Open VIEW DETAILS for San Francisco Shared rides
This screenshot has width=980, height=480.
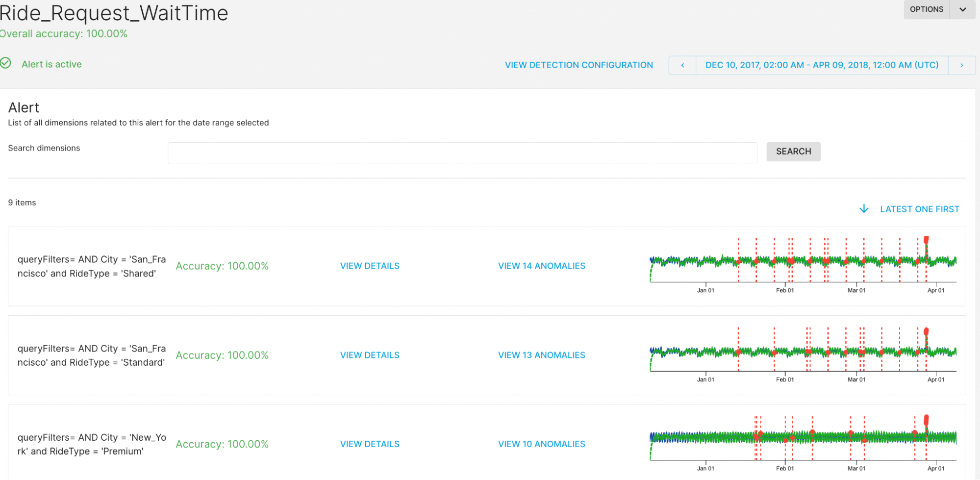tap(369, 266)
